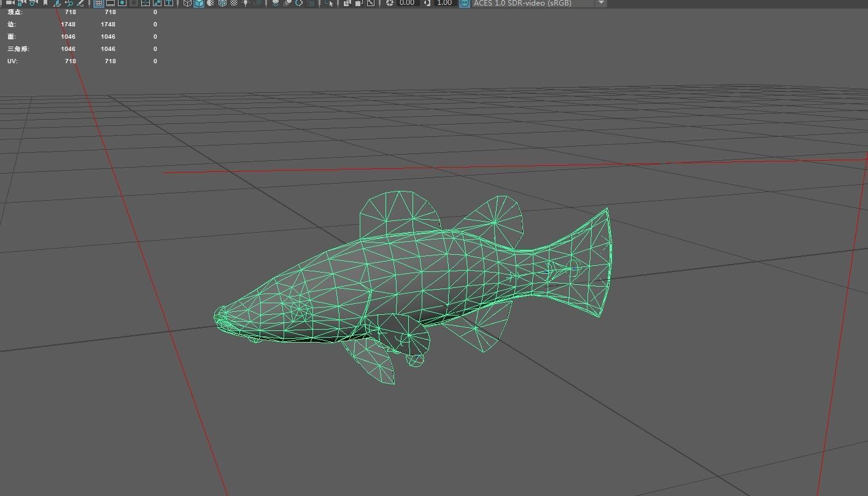Screen dimensions: 868x496
Task: Click the Textured checker icon
Action: pos(234,3)
